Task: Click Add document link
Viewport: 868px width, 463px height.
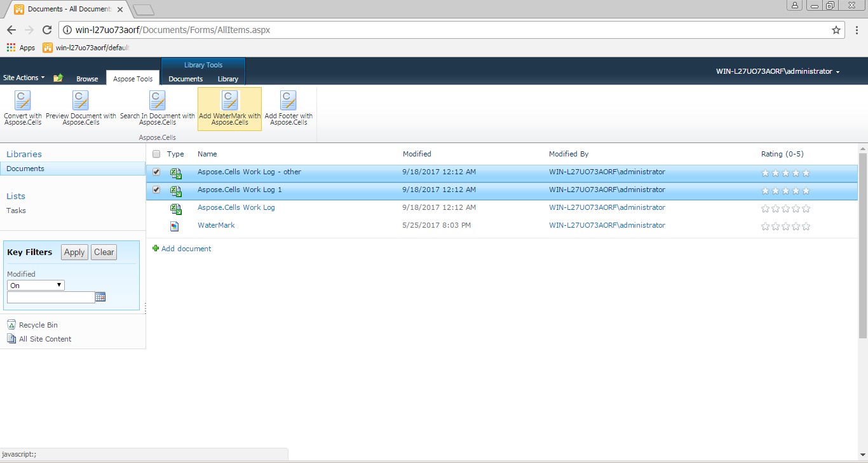Action: coord(186,249)
